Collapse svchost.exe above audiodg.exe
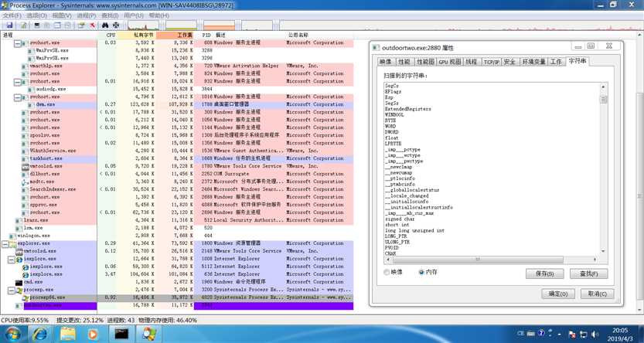This screenshot has height=343, width=644. pos(18,81)
